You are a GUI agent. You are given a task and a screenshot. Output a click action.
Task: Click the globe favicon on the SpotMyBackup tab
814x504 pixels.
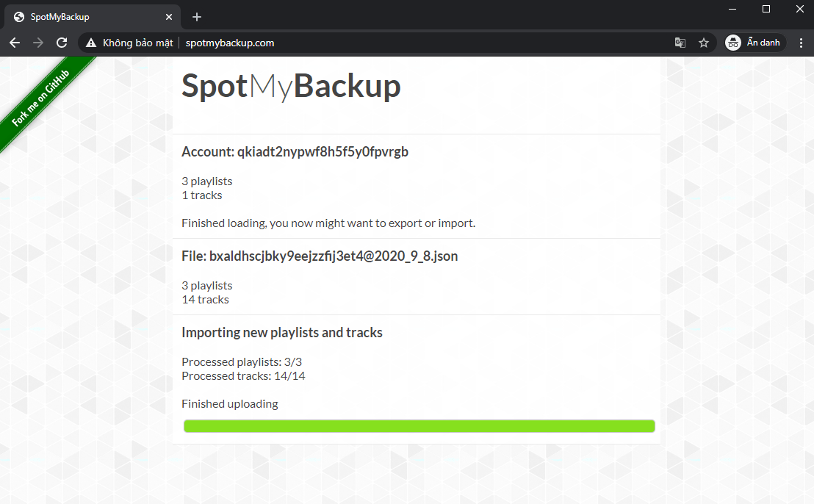[x=19, y=17]
